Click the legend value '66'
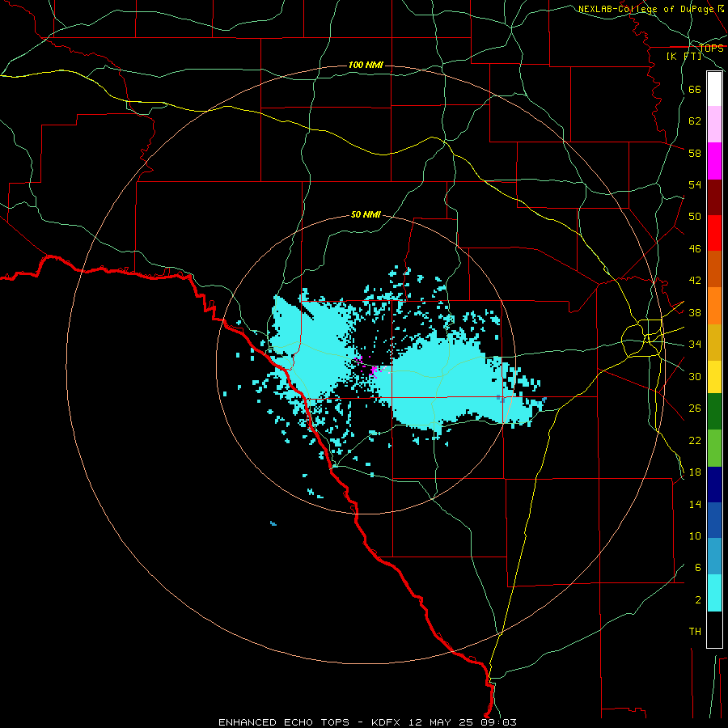This screenshot has width=728, height=728. click(695, 90)
